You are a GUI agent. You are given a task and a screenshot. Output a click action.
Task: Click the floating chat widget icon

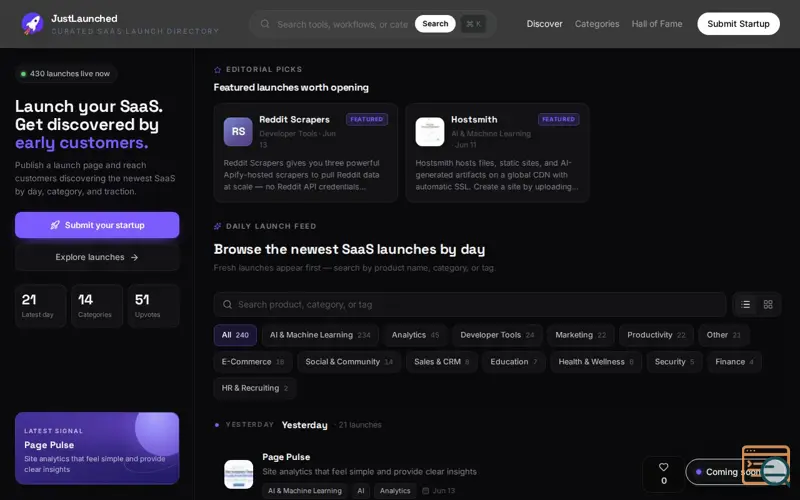pos(766,466)
